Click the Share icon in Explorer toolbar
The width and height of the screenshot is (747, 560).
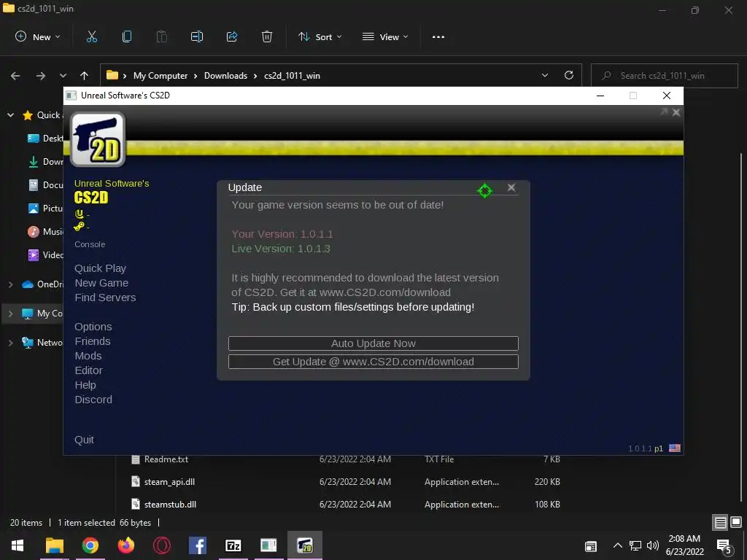[x=232, y=36]
